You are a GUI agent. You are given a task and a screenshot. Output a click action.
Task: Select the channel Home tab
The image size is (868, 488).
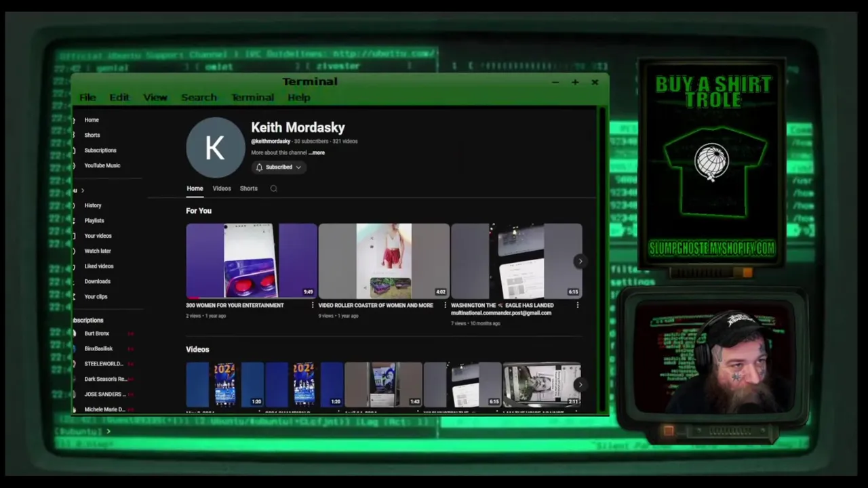(x=195, y=188)
